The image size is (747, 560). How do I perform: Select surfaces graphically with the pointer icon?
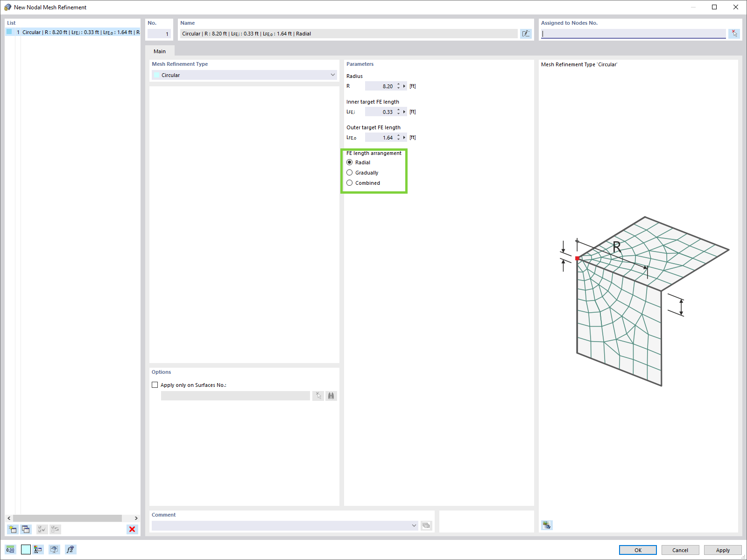318,396
